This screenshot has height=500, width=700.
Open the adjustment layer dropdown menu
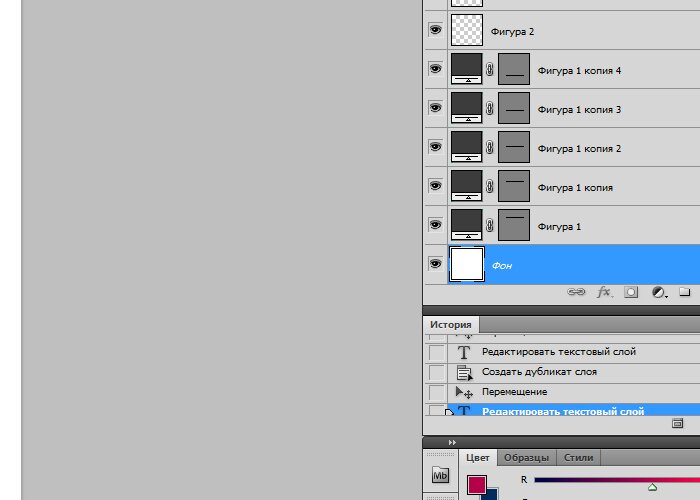pos(659,292)
